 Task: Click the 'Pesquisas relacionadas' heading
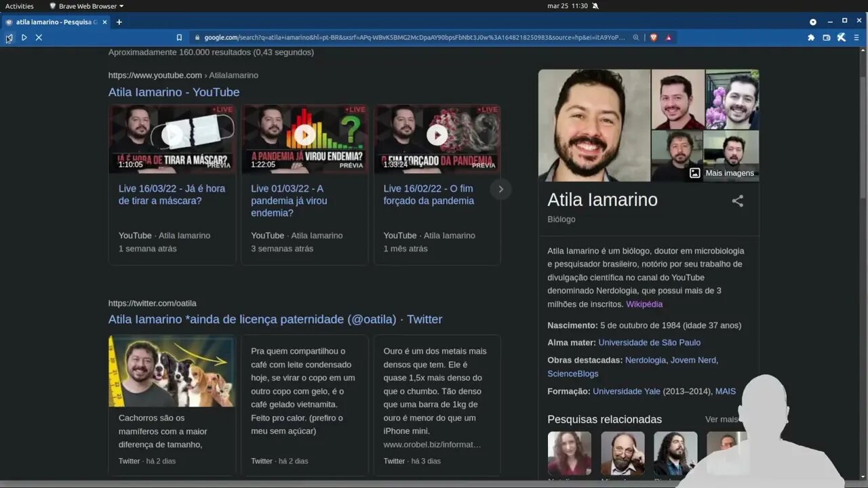(x=604, y=420)
